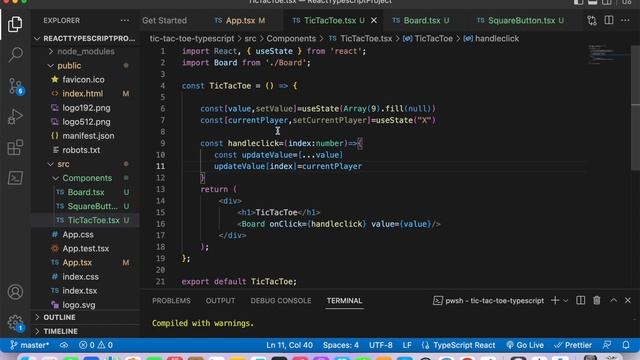The width and height of the screenshot is (640, 360).
Task: Create a new terminal with plus icon
Action: pyautogui.click(x=555, y=300)
